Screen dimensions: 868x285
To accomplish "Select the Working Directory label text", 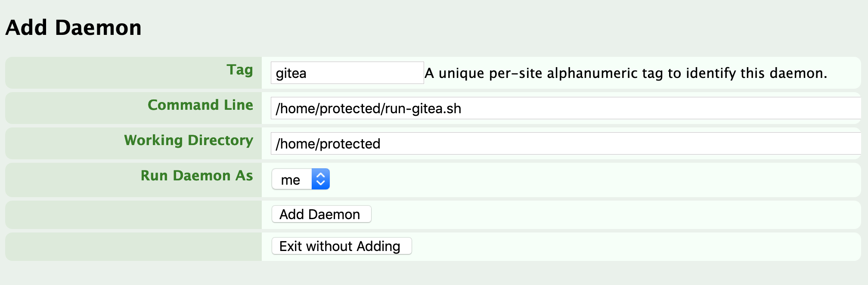I will (x=189, y=140).
